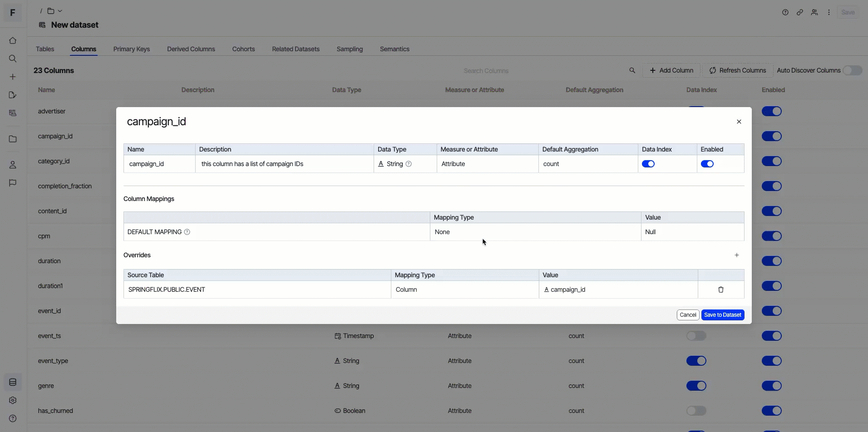
Task: Click Save to Dataset button
Action: (x=723, y=315)
